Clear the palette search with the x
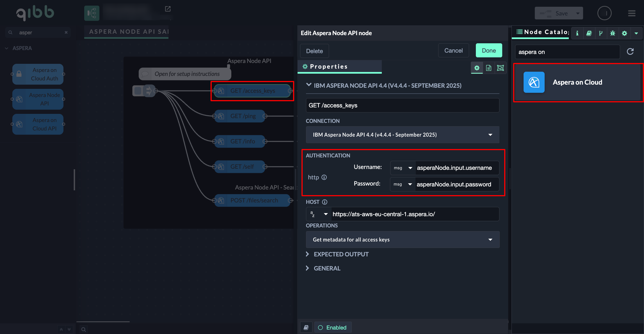 (x=66, y=32)
